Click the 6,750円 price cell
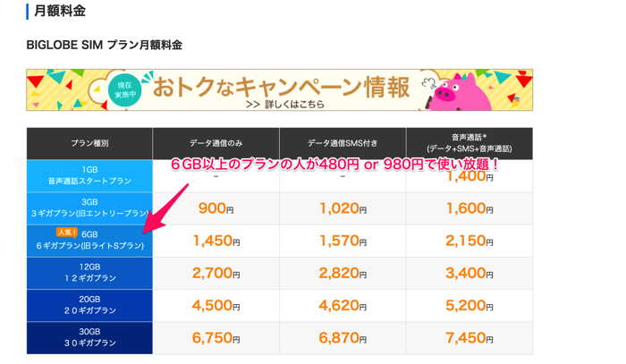This screenshot has height=364, width=626. (216, 338)
